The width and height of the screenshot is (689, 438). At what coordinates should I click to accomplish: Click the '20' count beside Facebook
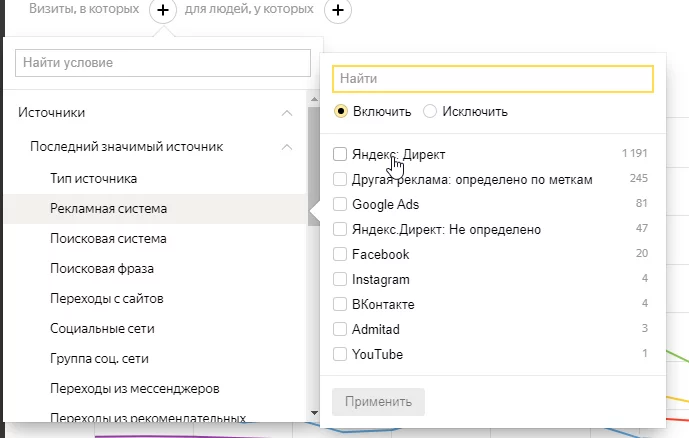click(642, 253)
